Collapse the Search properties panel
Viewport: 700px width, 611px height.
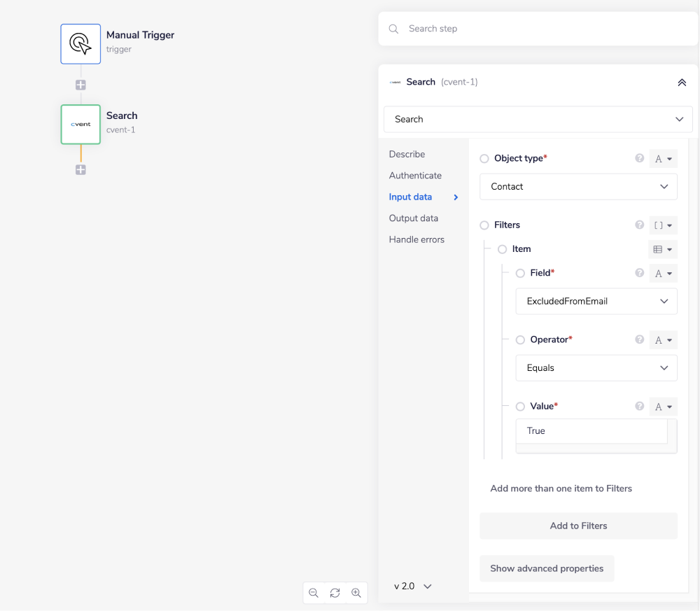click(x=682, y=83)
